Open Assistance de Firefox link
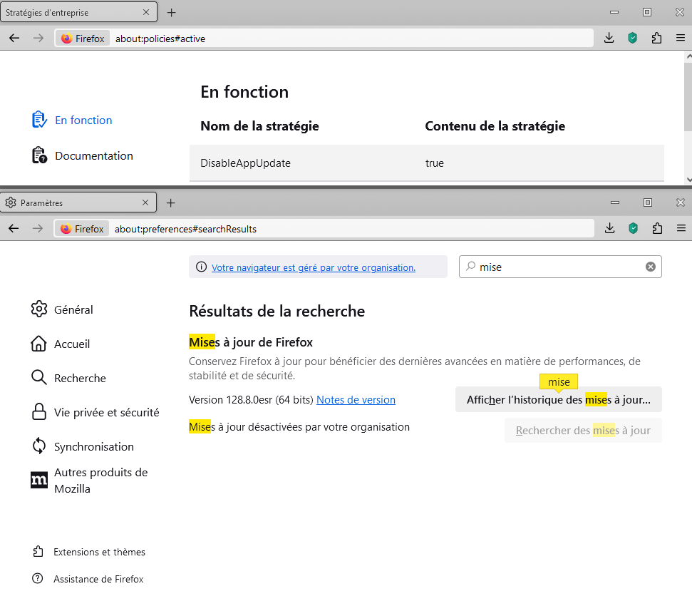 [x=88, y=579]
